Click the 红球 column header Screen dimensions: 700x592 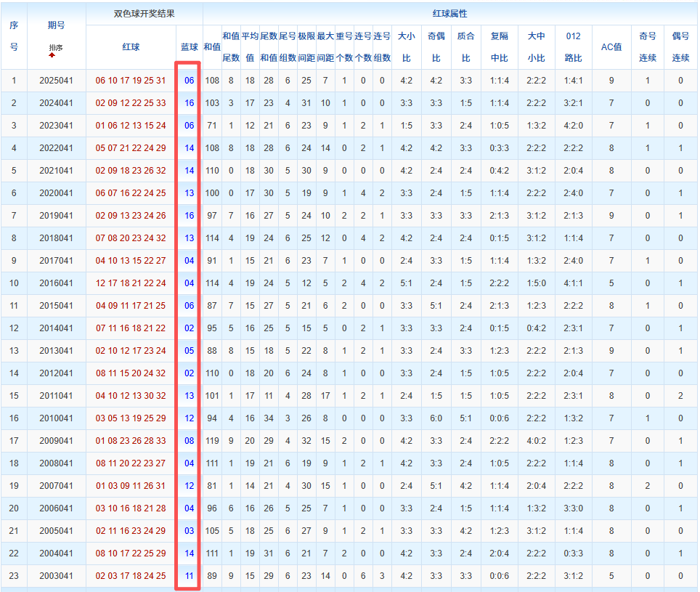click(x=131, y=47)
